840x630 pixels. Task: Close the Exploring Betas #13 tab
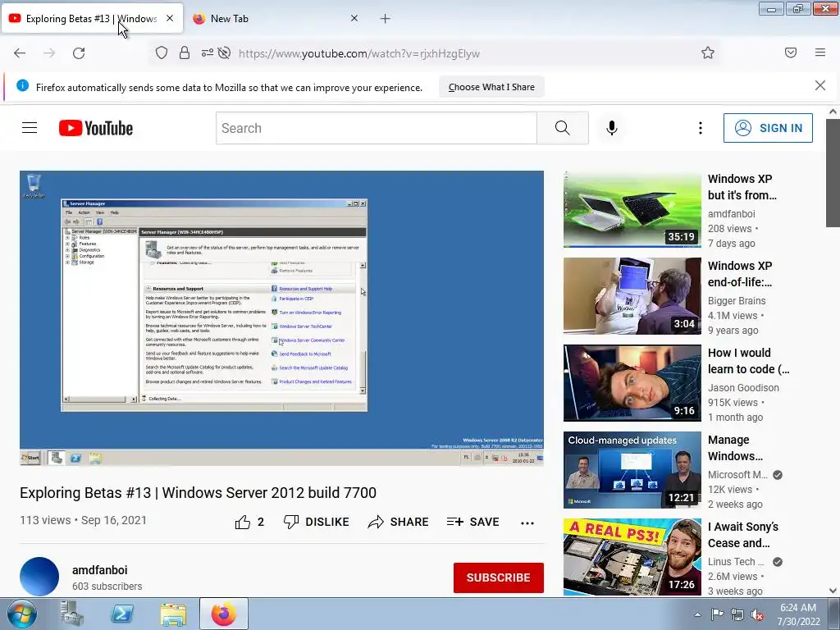click(170, 18)
